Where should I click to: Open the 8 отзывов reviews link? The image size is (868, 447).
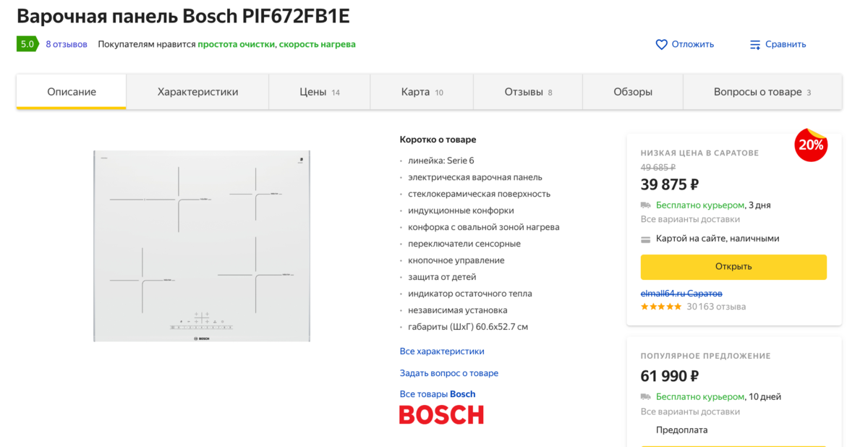coord(67,44)
